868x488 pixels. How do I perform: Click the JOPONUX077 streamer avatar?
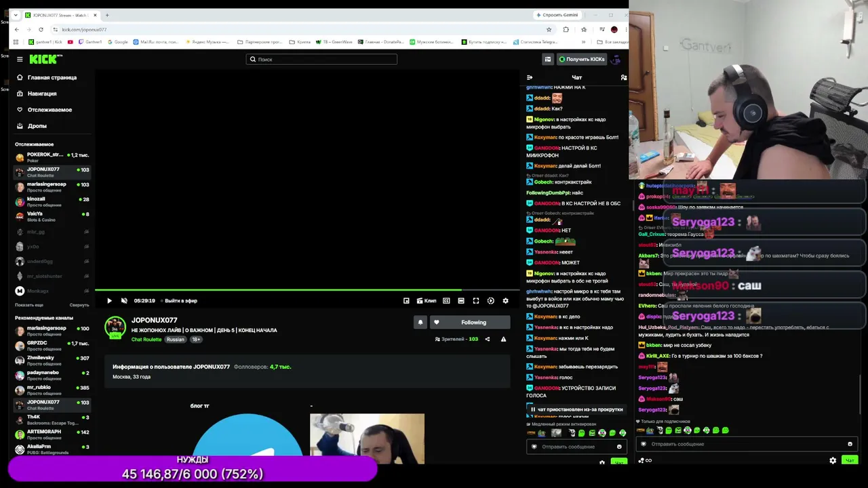point(115,328)
